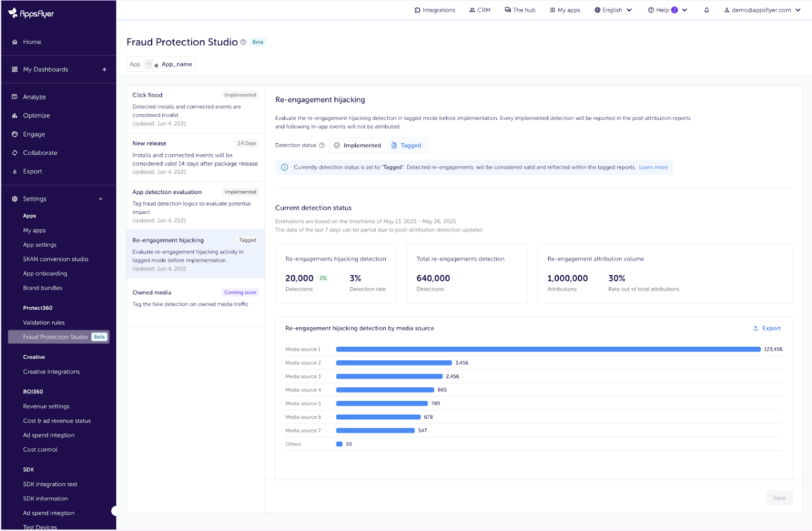
Task: Click the My Dashboards plus icon
Action: [x=104, y=70]
